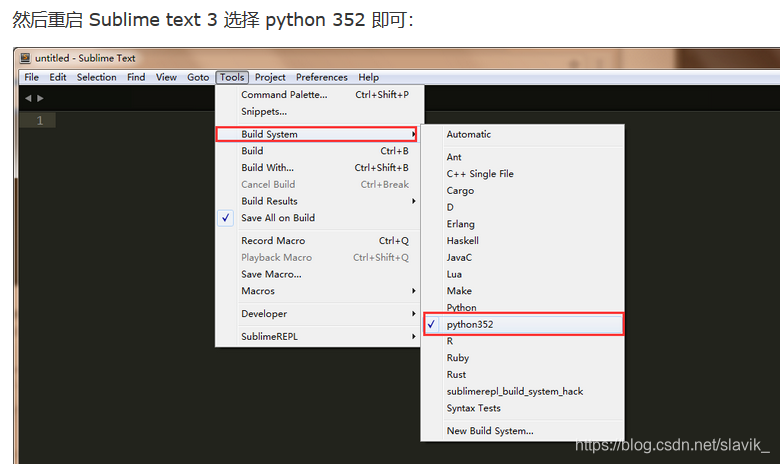Open the Project menu

point(270,77)
